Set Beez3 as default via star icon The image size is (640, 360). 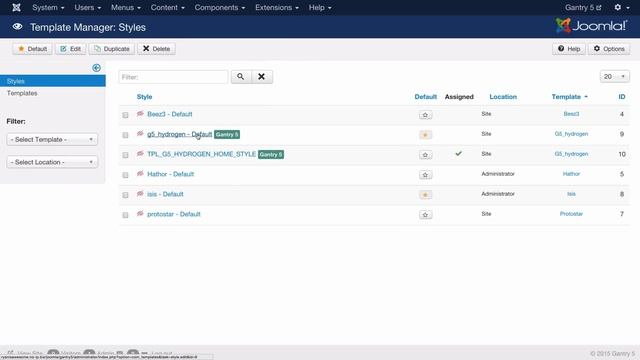425,115
